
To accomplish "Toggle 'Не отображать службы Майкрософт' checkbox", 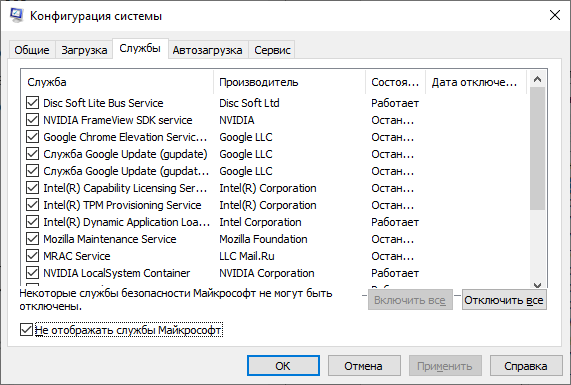I will pos(26,330).
